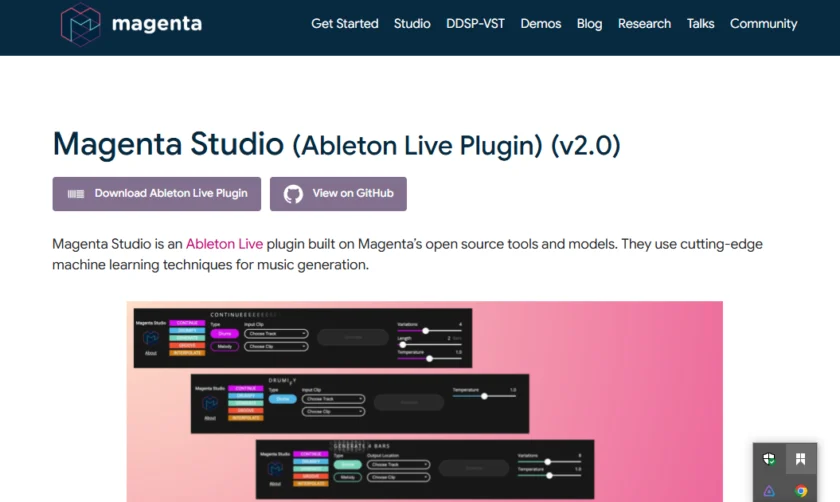The image size is (840, 502).
Task: Select GROOVE mode in the Continue panel
Action: 187,346
